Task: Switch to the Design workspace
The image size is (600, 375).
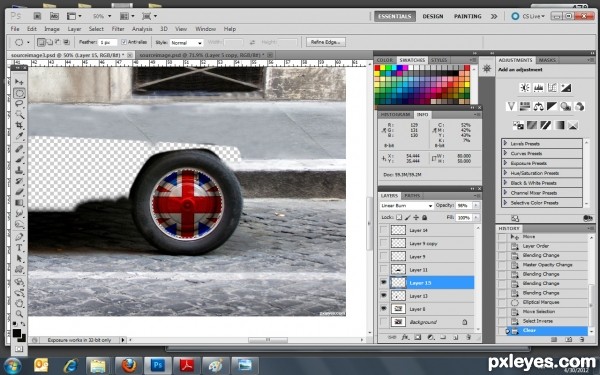Action: pos(433,16)
